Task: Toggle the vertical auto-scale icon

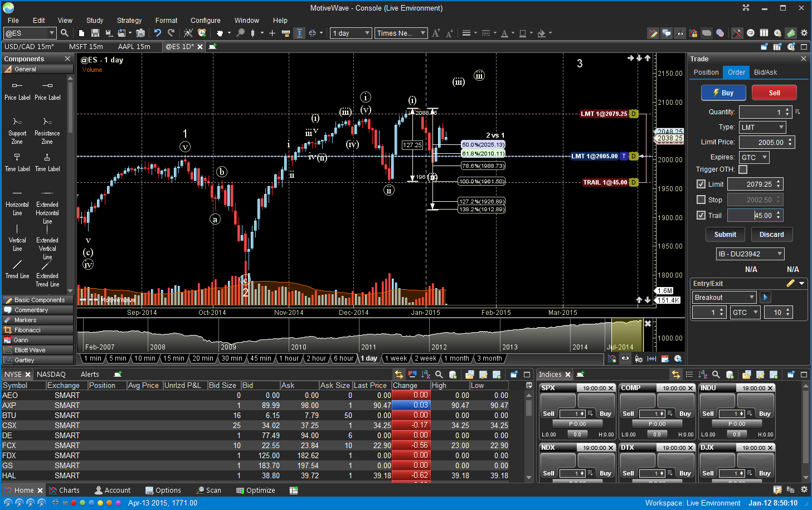Action: [x=299, y=33]
